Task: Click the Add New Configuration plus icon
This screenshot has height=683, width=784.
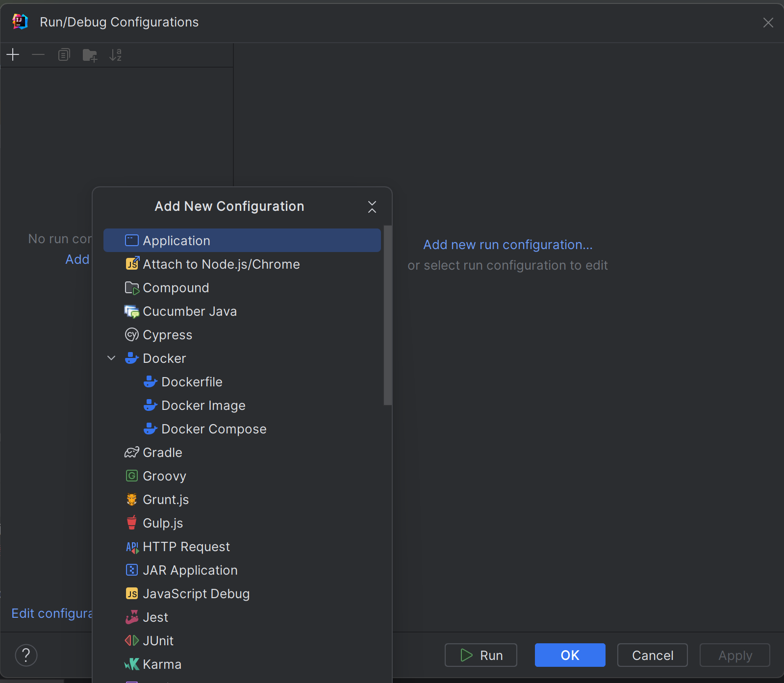Action: [13, 54]
